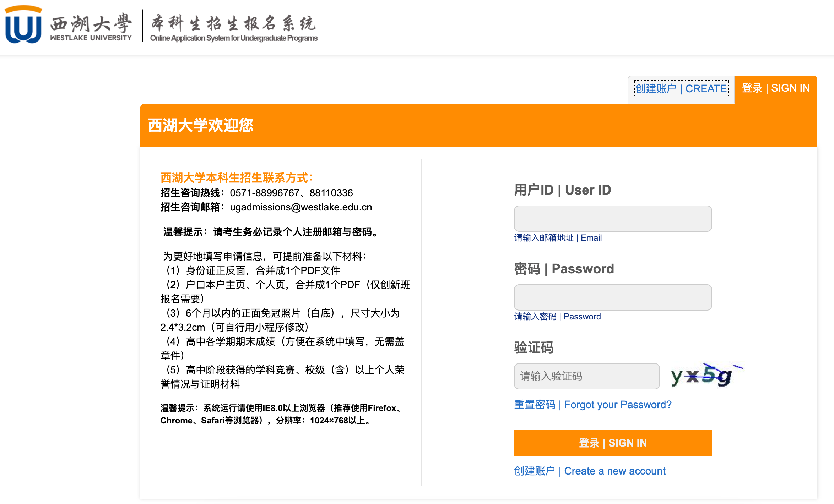Image resolution: width=834 pixels, height=504 pixels.
Task: Click the User ID field label
Action: point(562,190)
